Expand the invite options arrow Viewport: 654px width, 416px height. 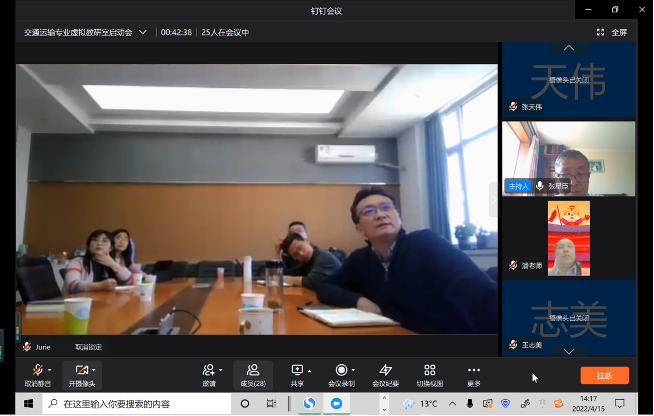[x=221, y=370]
